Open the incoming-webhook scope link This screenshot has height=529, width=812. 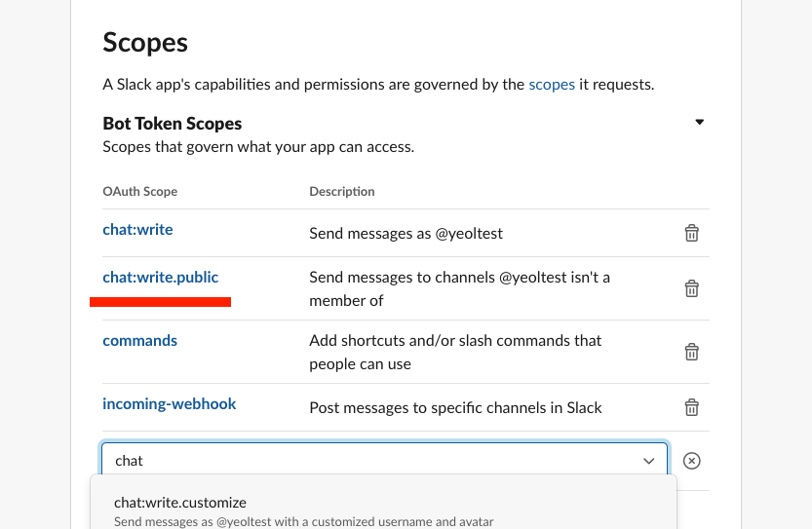[170, 403]
